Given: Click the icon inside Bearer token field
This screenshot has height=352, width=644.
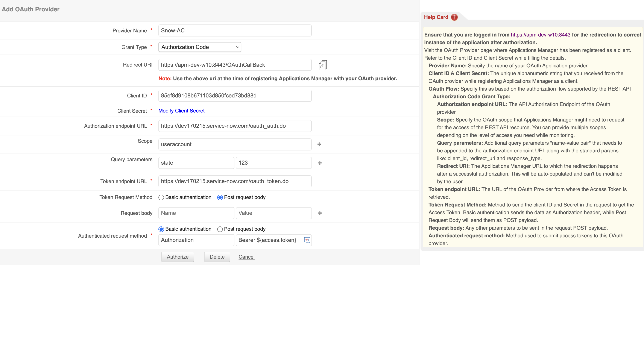Looking at the screenshot, I should 307,240.
